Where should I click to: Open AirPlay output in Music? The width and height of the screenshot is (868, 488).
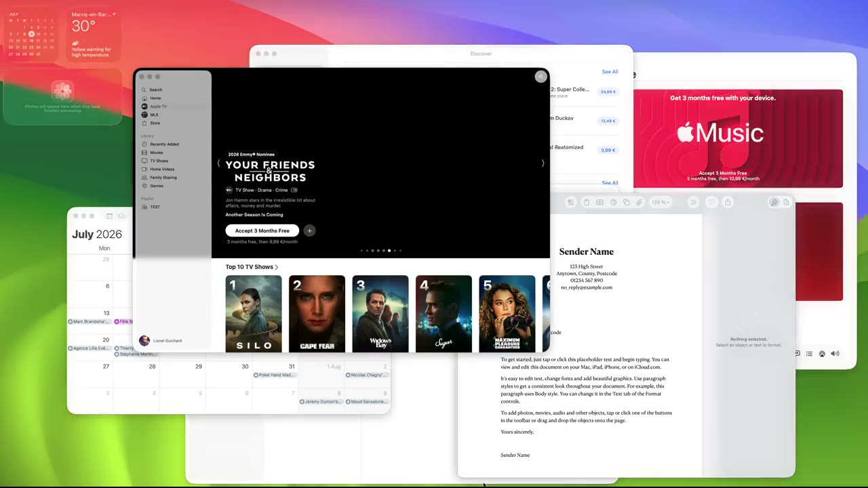click(822, 354)
